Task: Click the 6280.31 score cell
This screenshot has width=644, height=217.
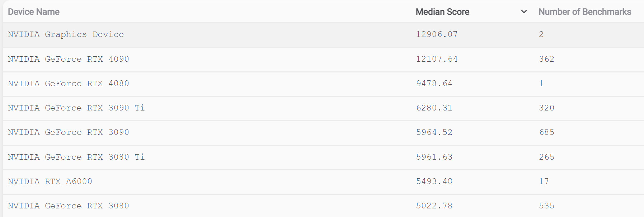Action: coord(434,108)
